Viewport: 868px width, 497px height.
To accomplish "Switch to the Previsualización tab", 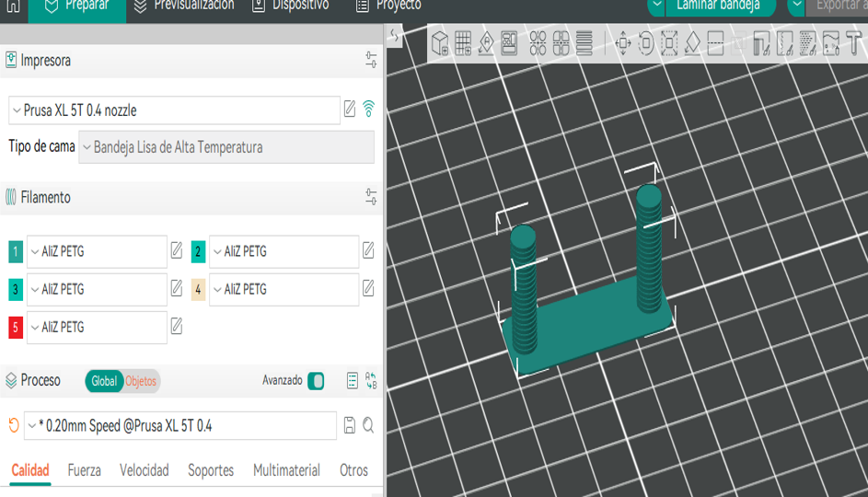I will coord(185,6).
